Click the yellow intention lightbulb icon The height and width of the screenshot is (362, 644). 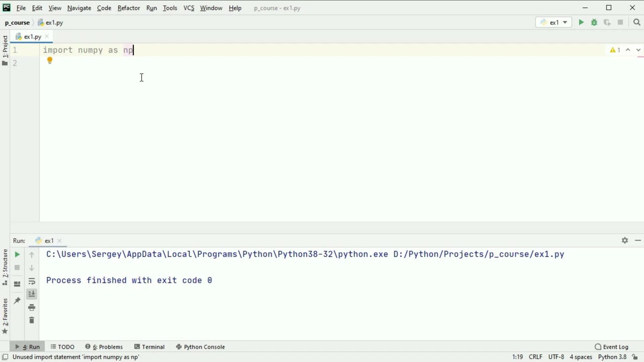[50, 60]
